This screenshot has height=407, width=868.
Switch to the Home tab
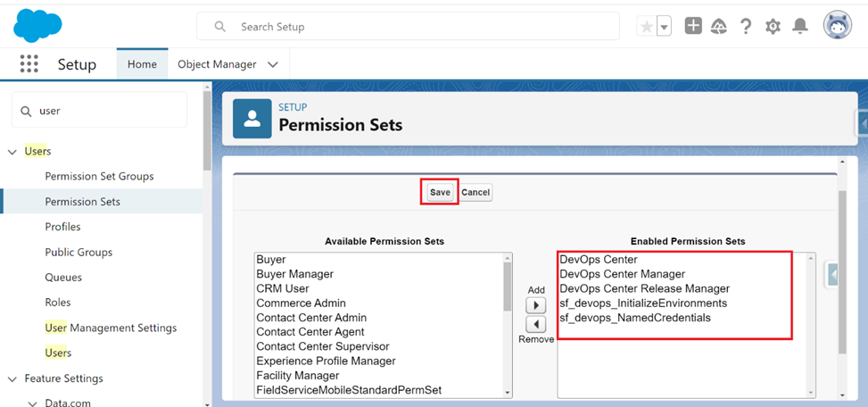142,64
